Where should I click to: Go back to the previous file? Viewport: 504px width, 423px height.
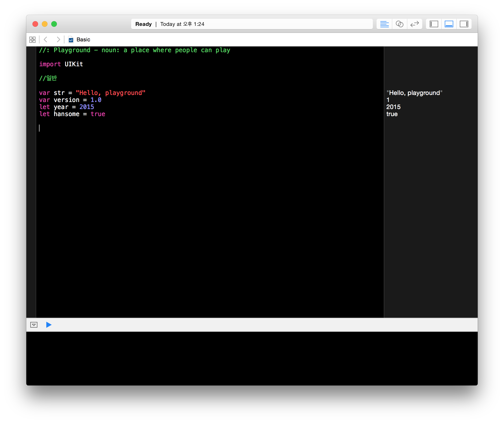(46, 39)
